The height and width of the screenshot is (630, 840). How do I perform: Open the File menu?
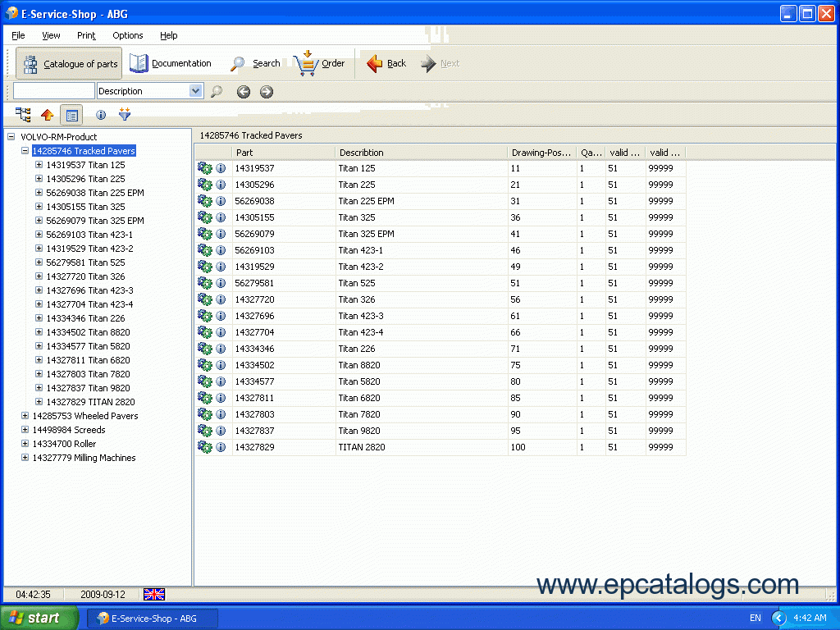click(18, 35)
